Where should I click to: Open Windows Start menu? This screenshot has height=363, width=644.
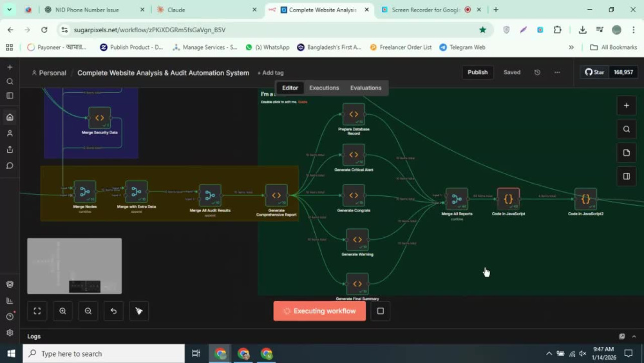[11, 353]
